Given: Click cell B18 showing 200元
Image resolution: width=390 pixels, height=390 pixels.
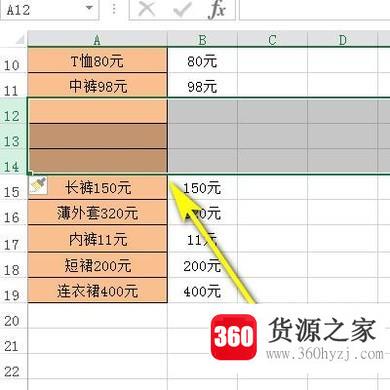Looking at the screenshot, I should point(202,265).
